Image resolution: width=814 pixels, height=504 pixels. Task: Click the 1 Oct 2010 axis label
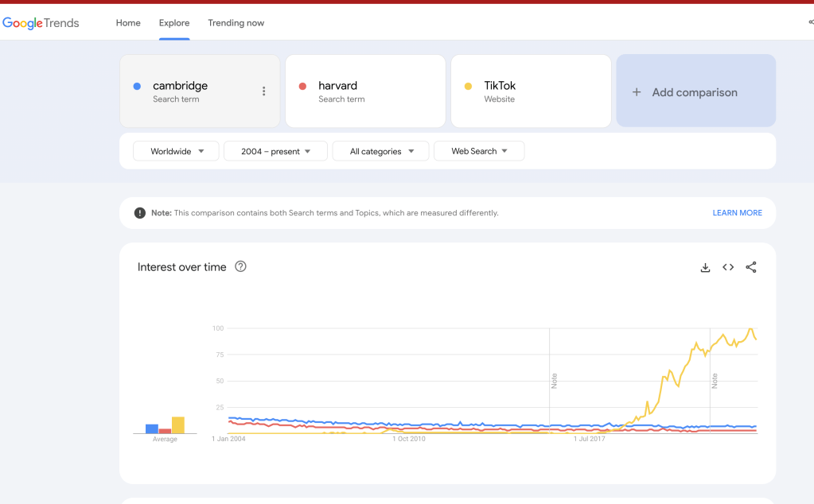point(408,439)
